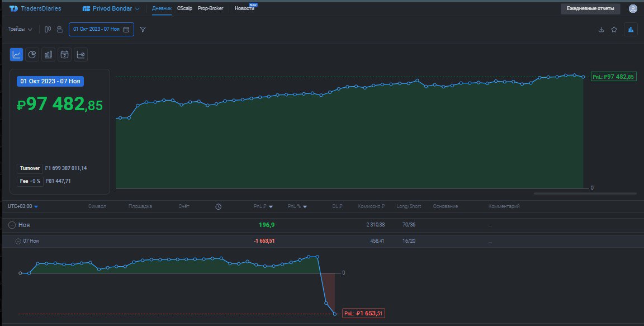
Task: Open the PnL % column dropdown arrow
Action: [305, 207]
